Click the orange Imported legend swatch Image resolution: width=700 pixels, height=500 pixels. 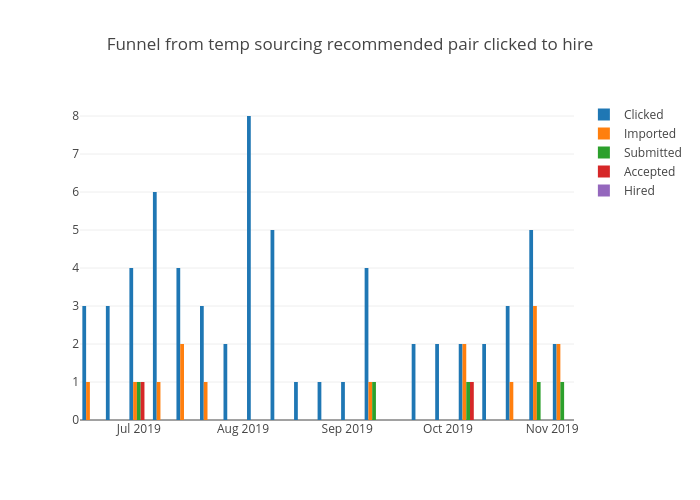coord(604,133)
